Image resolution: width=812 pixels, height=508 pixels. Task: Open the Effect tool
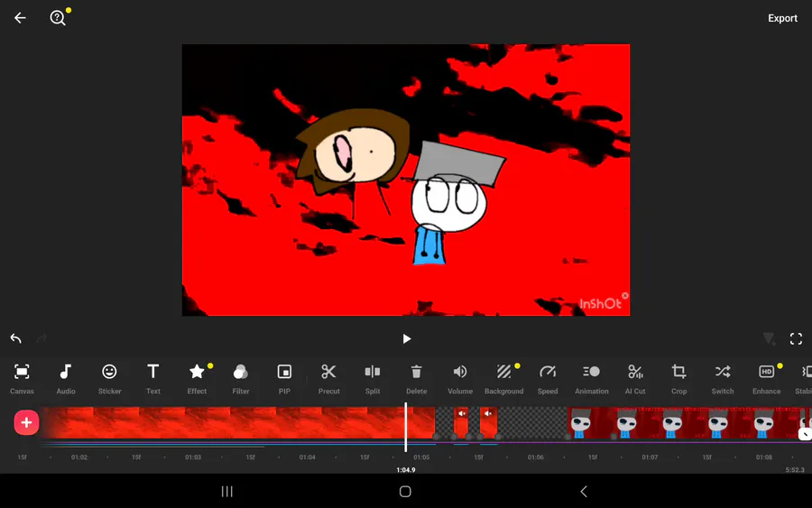point(197,379)
